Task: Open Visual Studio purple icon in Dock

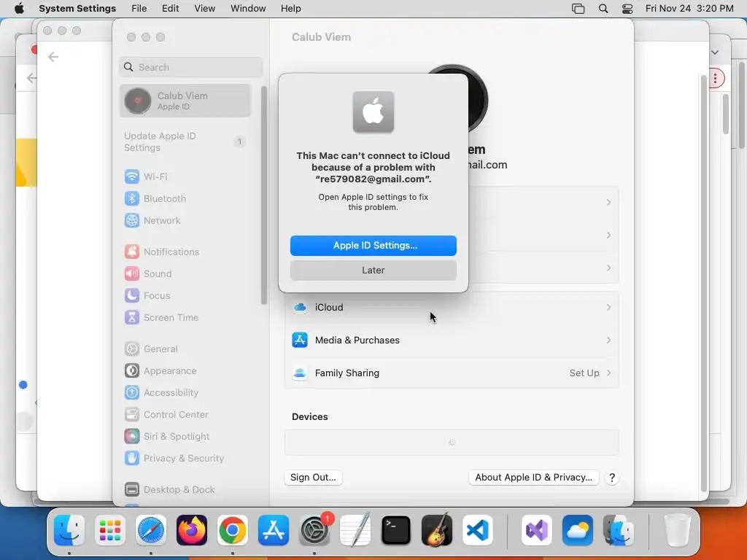Action: 537,530
